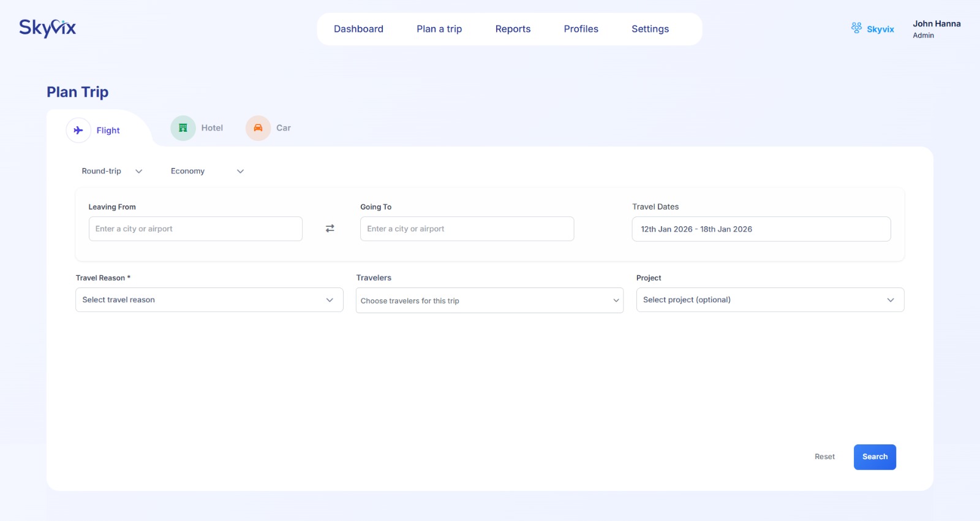Screen dimensions: 980x521
Task: Open the Select project dropdown
Action: (770, 300)
